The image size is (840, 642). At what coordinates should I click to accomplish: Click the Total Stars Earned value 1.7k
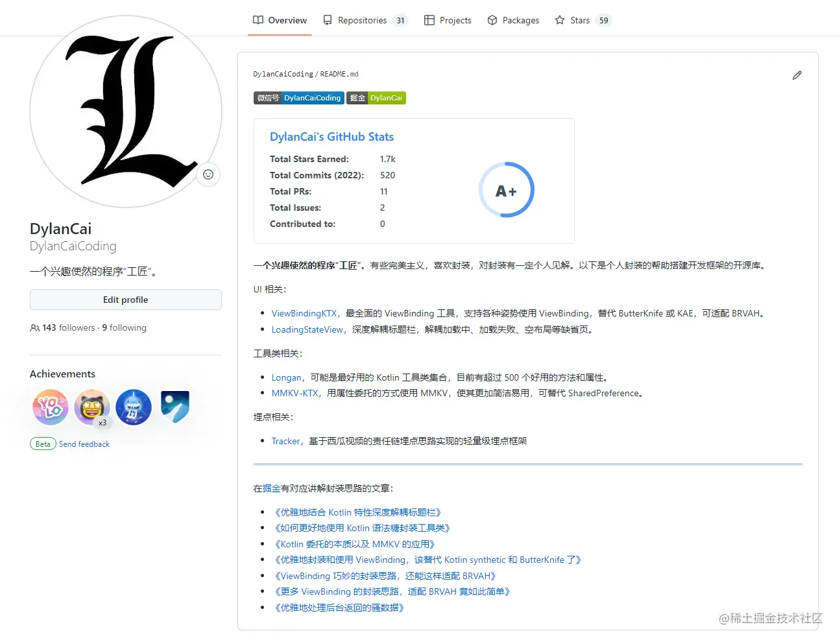(x=388, y=159)
